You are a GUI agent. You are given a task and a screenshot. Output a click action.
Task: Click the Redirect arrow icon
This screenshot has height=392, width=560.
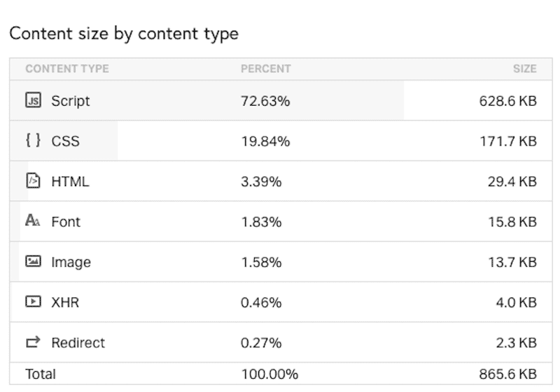(x=33, y=342)
